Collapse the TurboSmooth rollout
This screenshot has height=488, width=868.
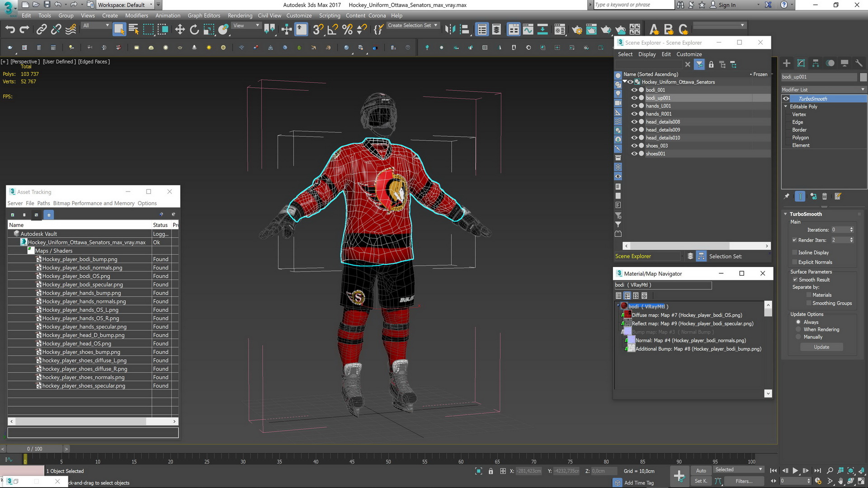[x=786, y=214]
